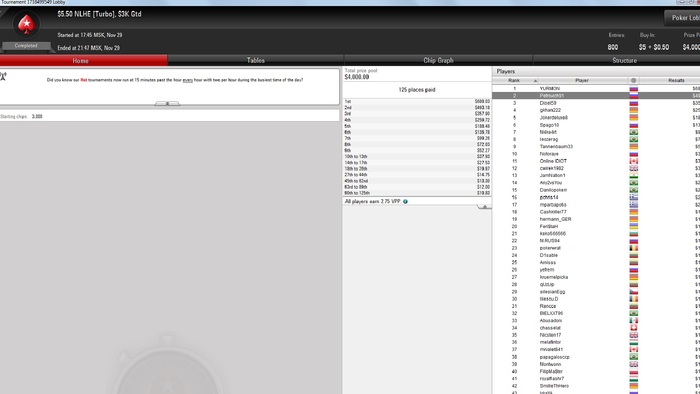
Task: Collapse the tournament news banner handle
Action: (167, 104)
